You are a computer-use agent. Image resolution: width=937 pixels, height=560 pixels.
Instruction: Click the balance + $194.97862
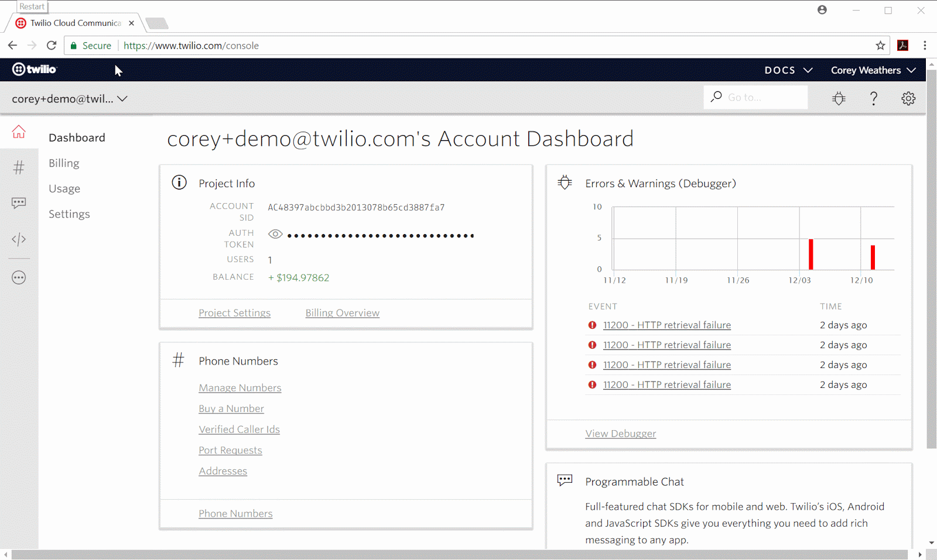click(299, 277)
